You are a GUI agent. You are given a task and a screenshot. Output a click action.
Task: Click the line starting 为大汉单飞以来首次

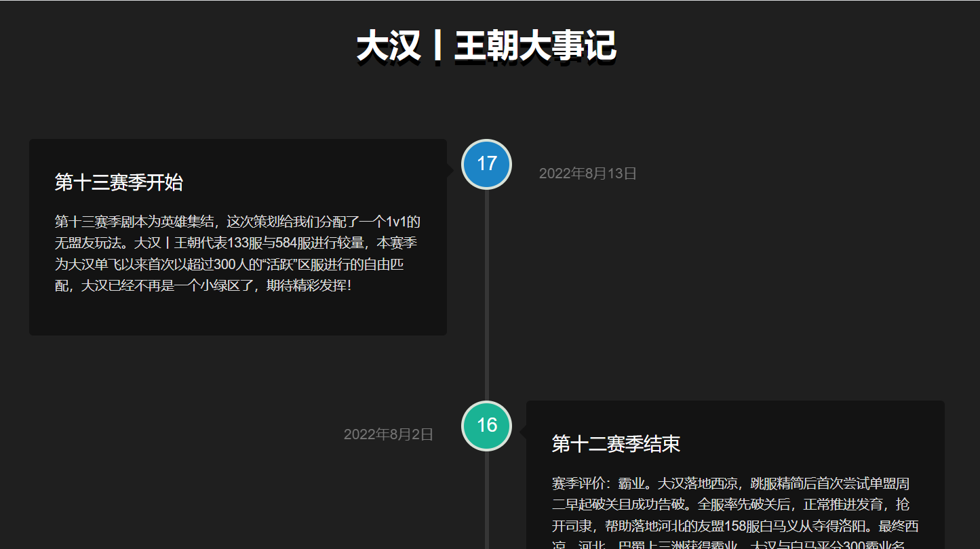229,264
